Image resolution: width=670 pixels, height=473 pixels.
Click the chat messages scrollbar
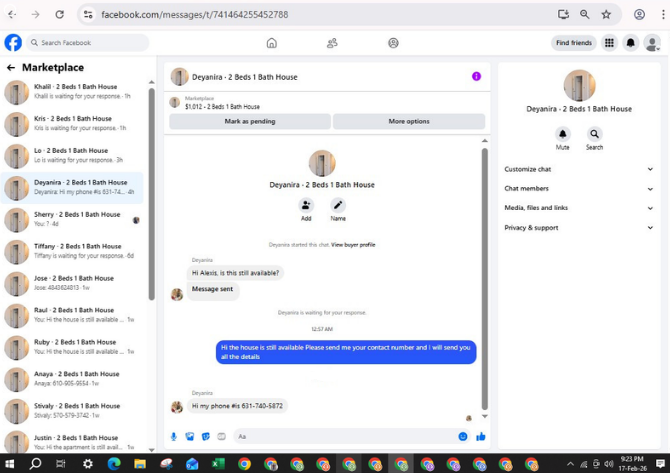(485, 279)
